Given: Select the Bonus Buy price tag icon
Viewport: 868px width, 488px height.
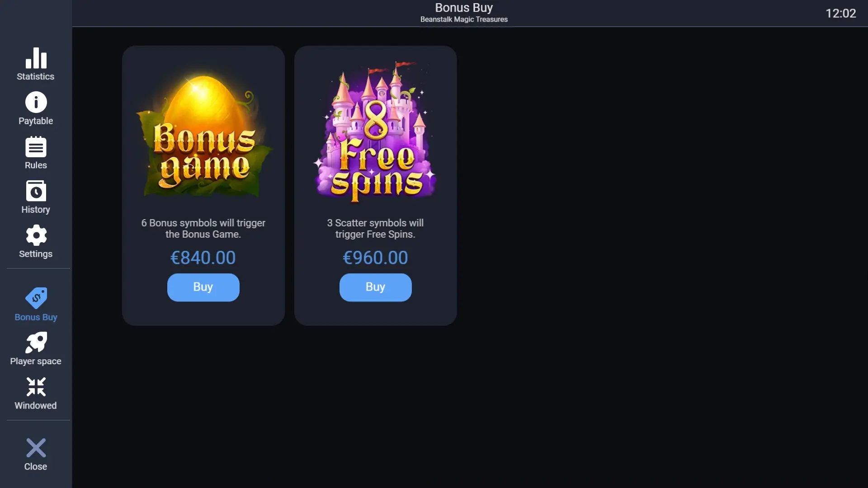Looking at the screenshot, I should pos(36,298).
